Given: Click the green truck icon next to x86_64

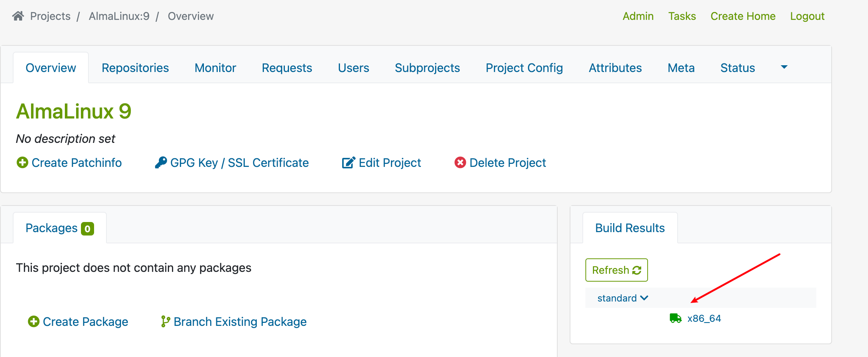Looking at the screenshot, I should tap(676, 318).
